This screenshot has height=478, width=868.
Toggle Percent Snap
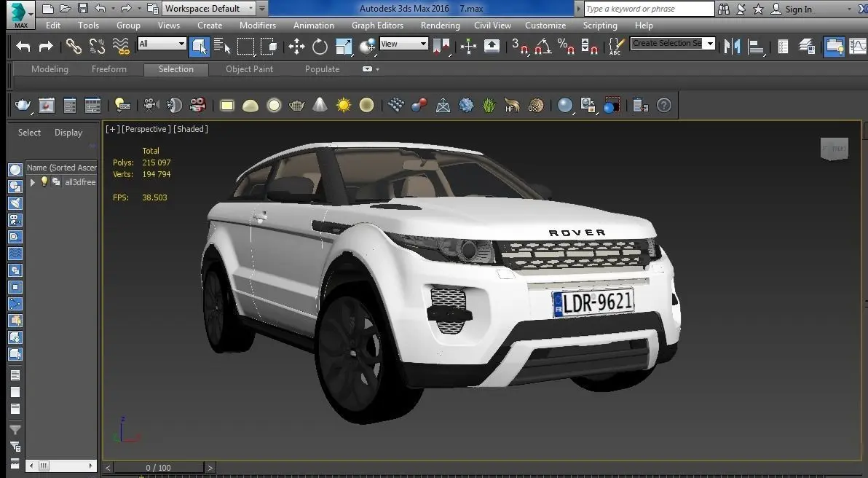pyautogui.click(x=566, y=47)
